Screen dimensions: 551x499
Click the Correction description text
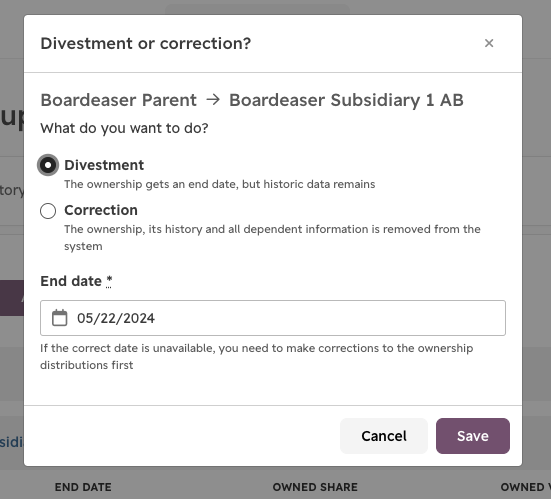tap(272, 238)
